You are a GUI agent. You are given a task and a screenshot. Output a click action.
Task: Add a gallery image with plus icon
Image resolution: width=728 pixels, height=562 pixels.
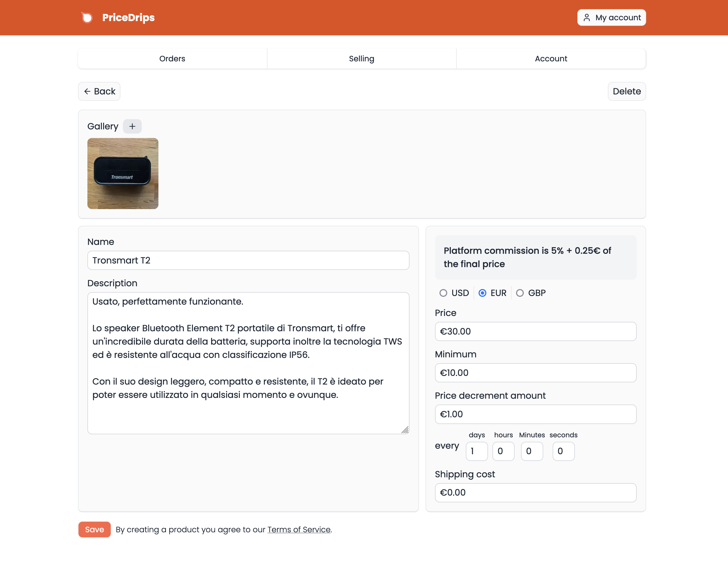132,126
